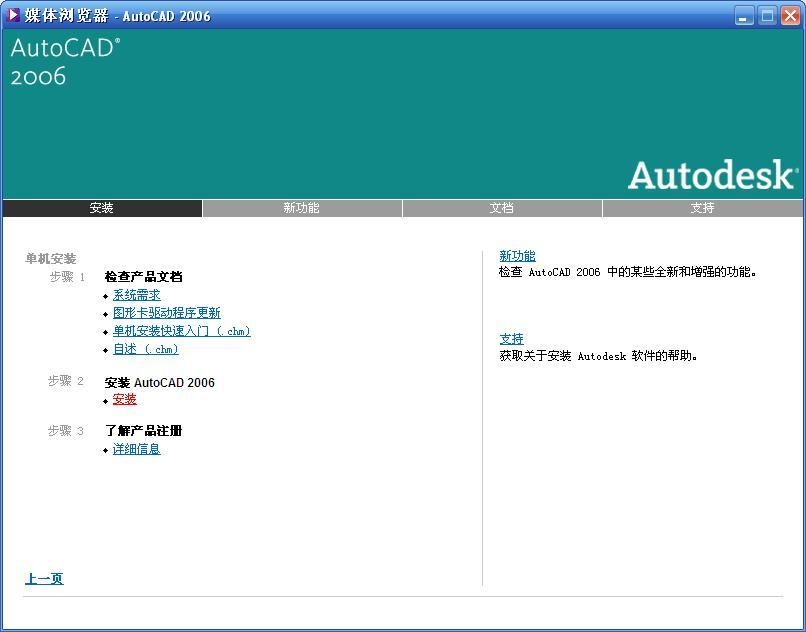Screen dimensions: 806x632
Task: Click the Autodesk logo in the banner
Action: 713,175
